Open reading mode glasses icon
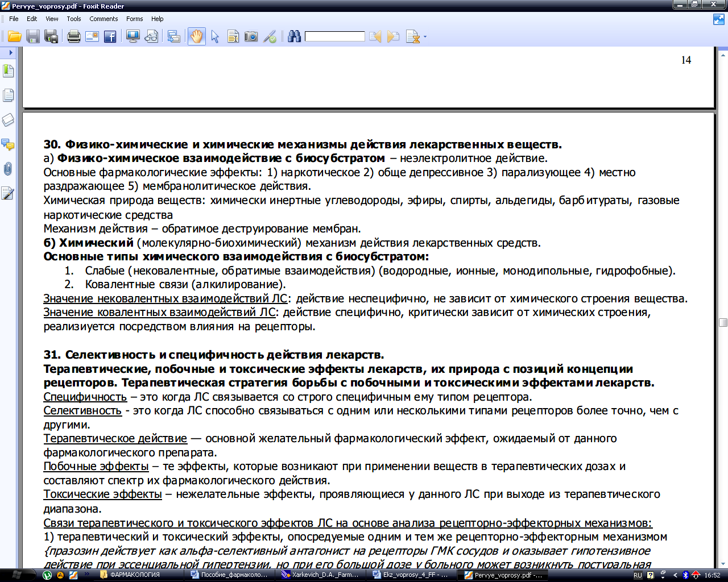The height and width of the screenshot is (582, 728). point(151,37)
